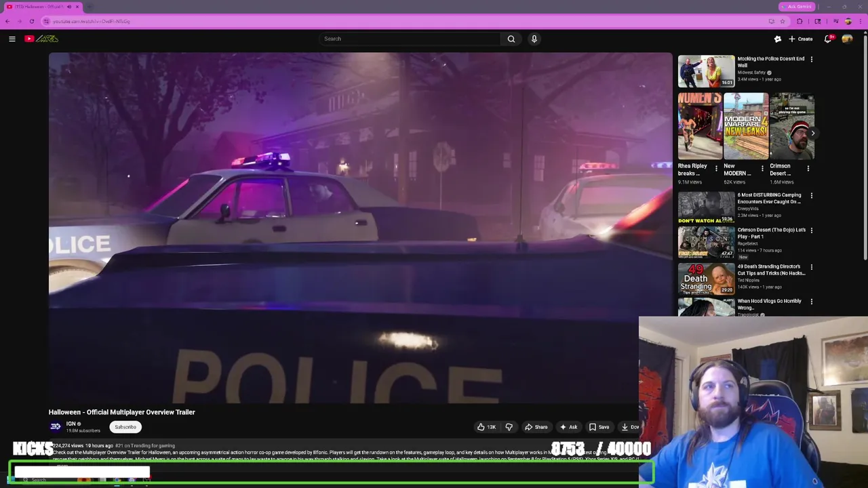Reload the page in browser
Viewport: 868px width, 488px height.
(31, 21)
